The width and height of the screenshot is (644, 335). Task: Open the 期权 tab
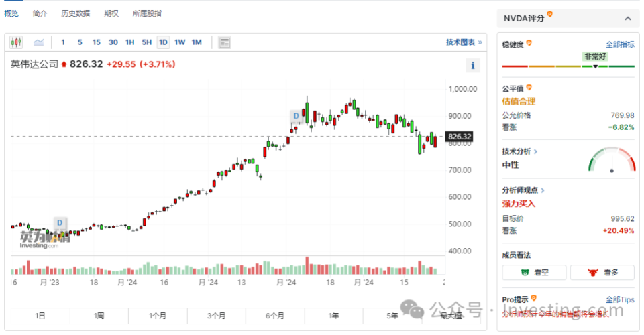[x=111, y=13]
